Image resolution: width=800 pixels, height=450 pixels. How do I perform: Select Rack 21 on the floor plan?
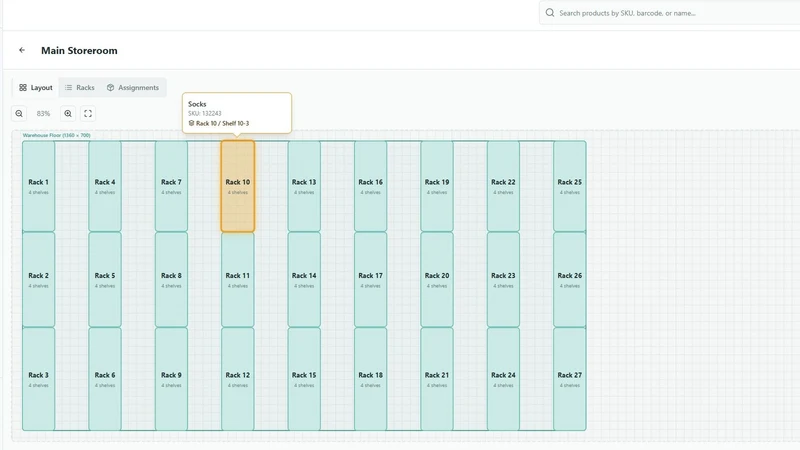[437, 379]
